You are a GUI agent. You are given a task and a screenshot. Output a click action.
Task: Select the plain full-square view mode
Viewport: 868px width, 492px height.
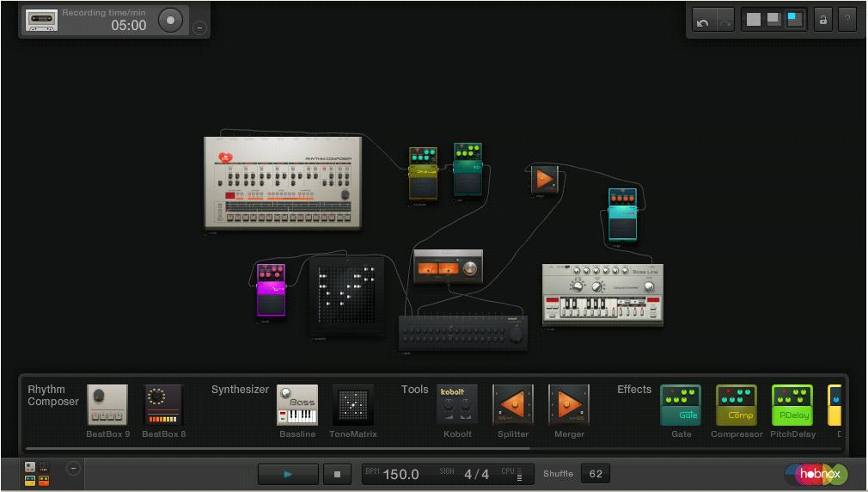[x=754, y=20]
